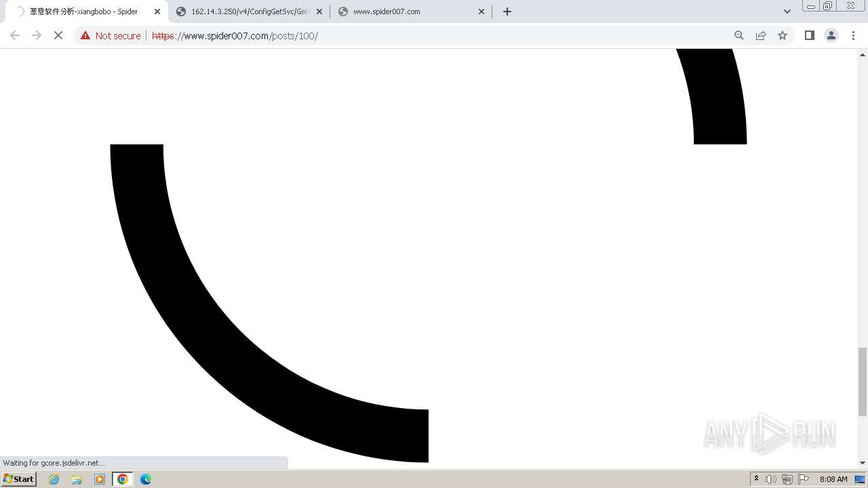Close the 162.14.3.250 tab
This screenshot has width=868, height=488.
point(319,12)
